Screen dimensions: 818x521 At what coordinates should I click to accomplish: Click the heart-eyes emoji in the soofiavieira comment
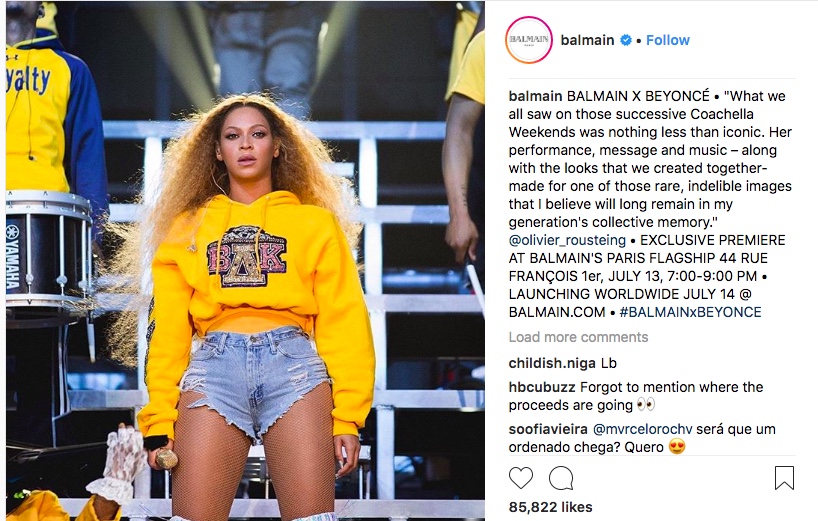click(677, 446)
